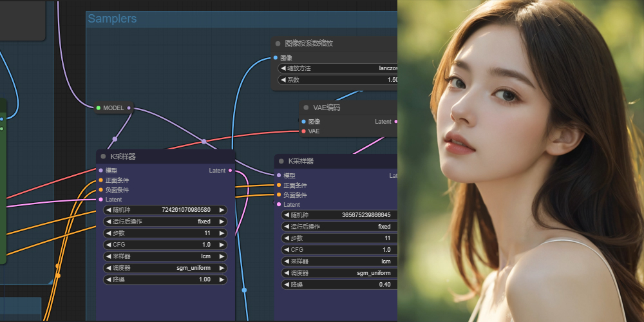This screenshot has height=322, width=644.
Task: Click Latent input port on K采样器 with seed 724261070986580
Action: click(x=100, y=200)
